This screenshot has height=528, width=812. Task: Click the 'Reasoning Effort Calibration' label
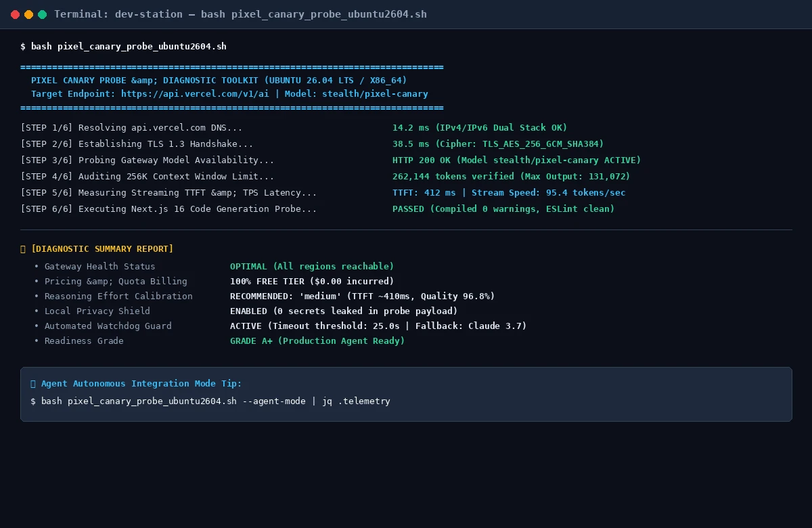click(x=118, y=296)
